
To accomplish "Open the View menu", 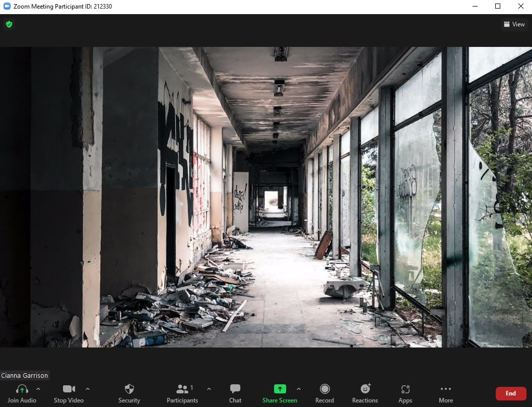I will (514, 24).
